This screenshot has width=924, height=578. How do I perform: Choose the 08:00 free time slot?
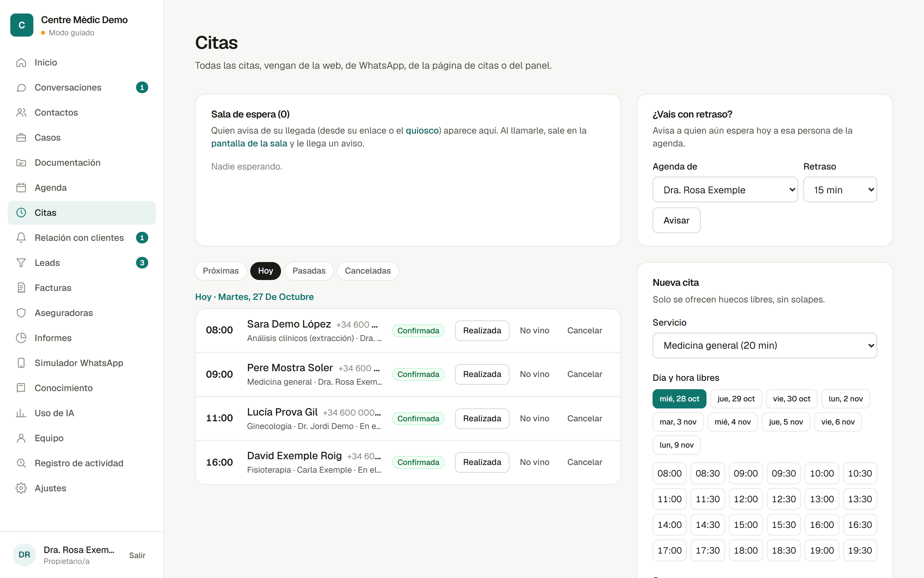click(x=669, y=473)
